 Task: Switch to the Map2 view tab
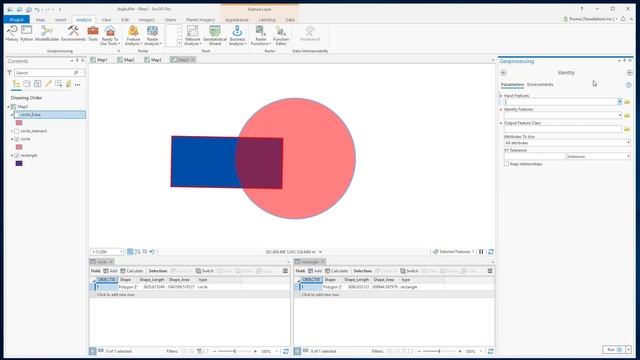click(126, 60)
